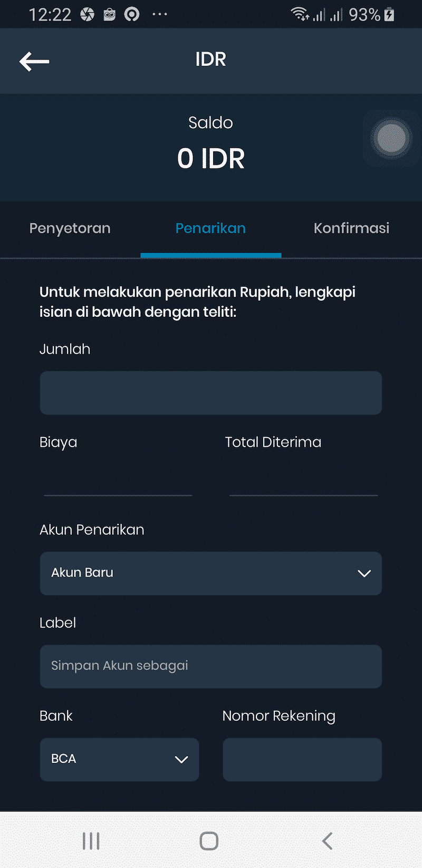Image resolution: width=422 pixels, height=868 pixels.
Task: Switch to the Penyetoran tab
Action: point(70,228)
